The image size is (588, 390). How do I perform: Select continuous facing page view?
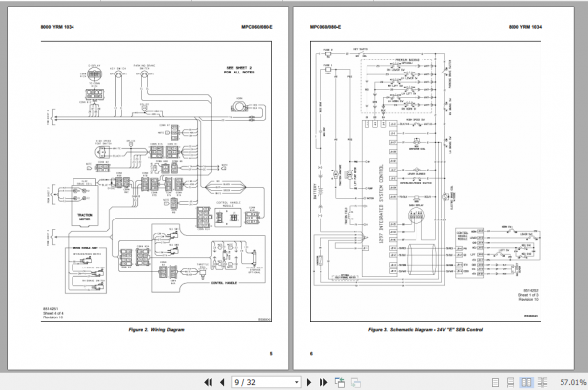pyautogui.click(x=542, y=382)
